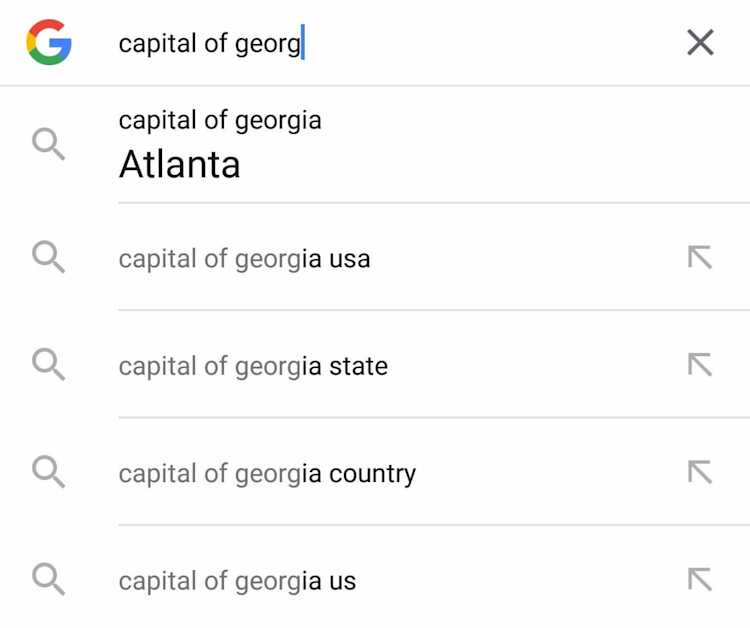Image resolution: width=750 pixels, height=628 pixels.
Task: Insert 'capital of georgia country' via arrow icon
Action: [x=700, y=472]
